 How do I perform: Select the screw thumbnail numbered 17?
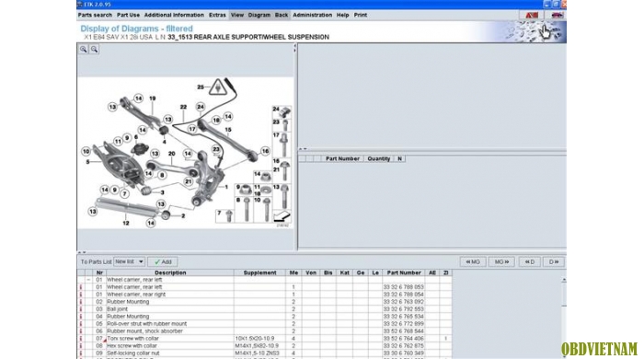(x=282, y=145)
